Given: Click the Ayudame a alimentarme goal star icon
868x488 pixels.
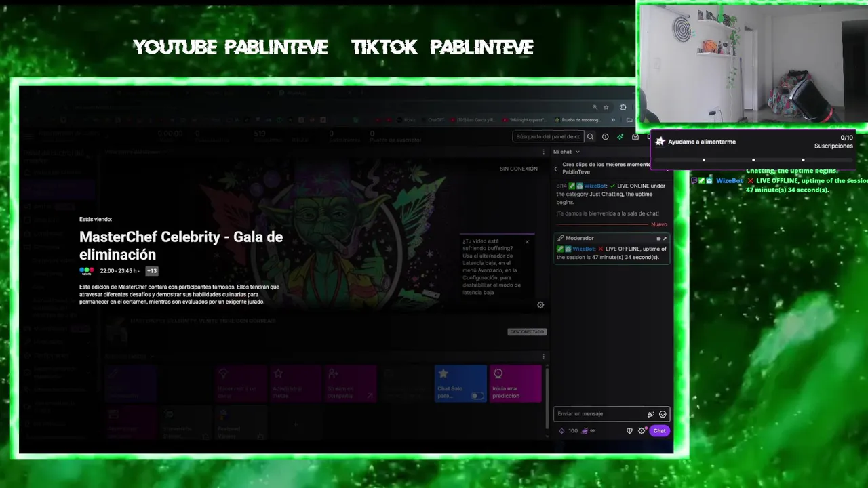Looking at the screenshot, I should (x=660, y=142).
